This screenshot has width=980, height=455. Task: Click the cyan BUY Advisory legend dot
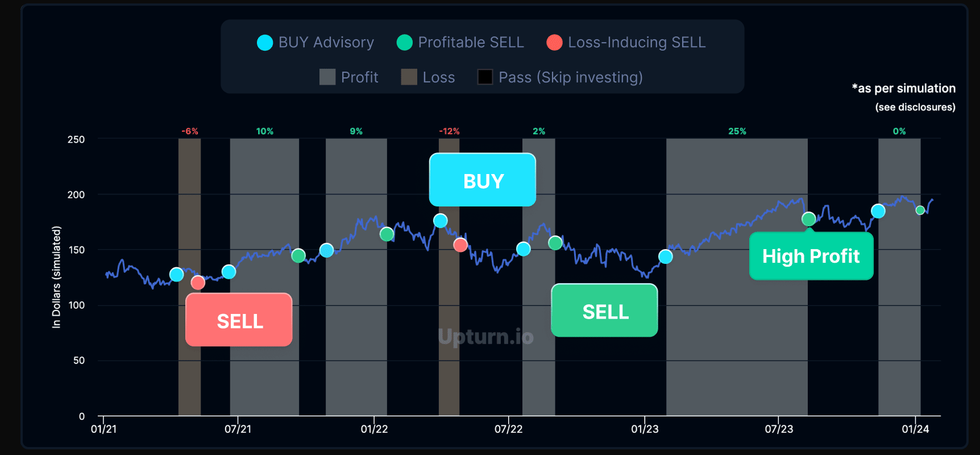pyautogui.click(x=265, y=43)
